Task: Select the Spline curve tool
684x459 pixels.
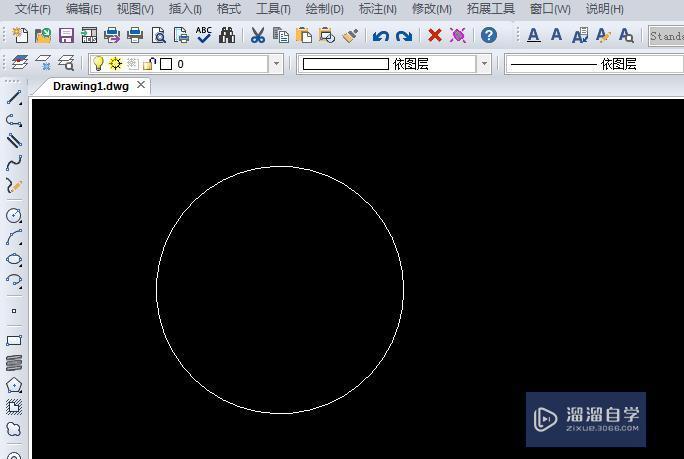Action: pos(14,163)
